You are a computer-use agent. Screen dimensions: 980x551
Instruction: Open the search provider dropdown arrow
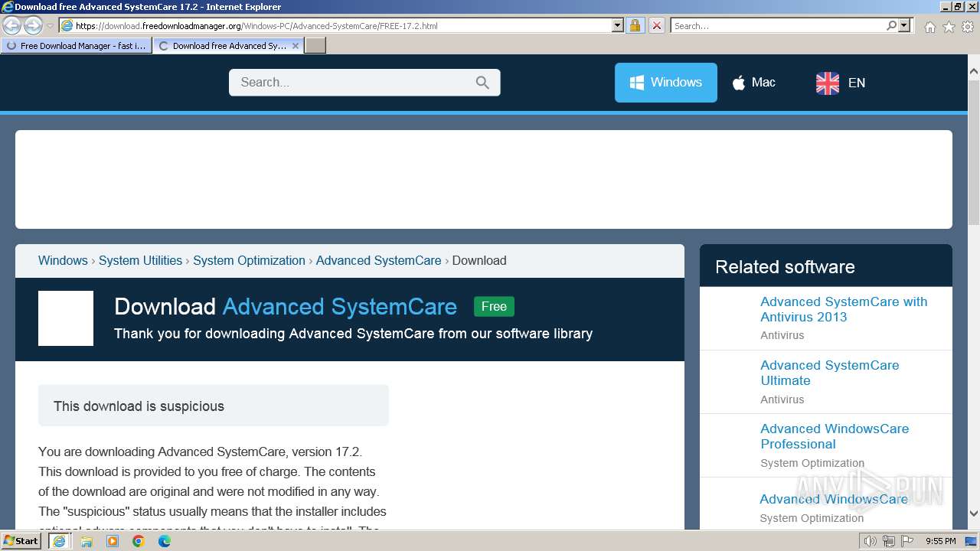[x=904, y=25]
